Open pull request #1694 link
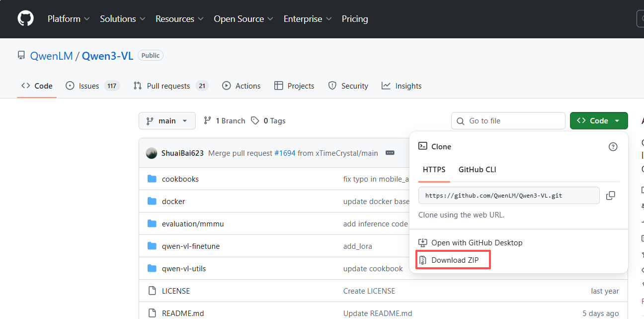Viewport: 644px width, 319px height. point(285,153)
